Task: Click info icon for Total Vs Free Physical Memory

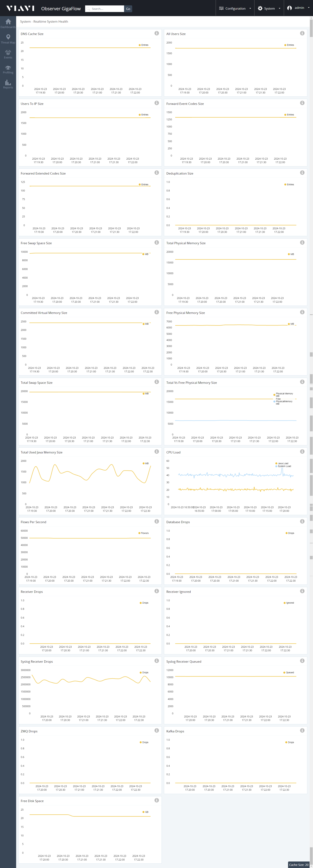Action: pyautogui.click(x=302, y=382)
